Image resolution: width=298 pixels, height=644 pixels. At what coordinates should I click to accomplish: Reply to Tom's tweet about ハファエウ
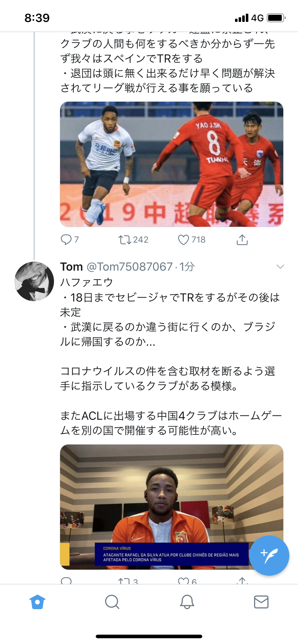[66, 580]
